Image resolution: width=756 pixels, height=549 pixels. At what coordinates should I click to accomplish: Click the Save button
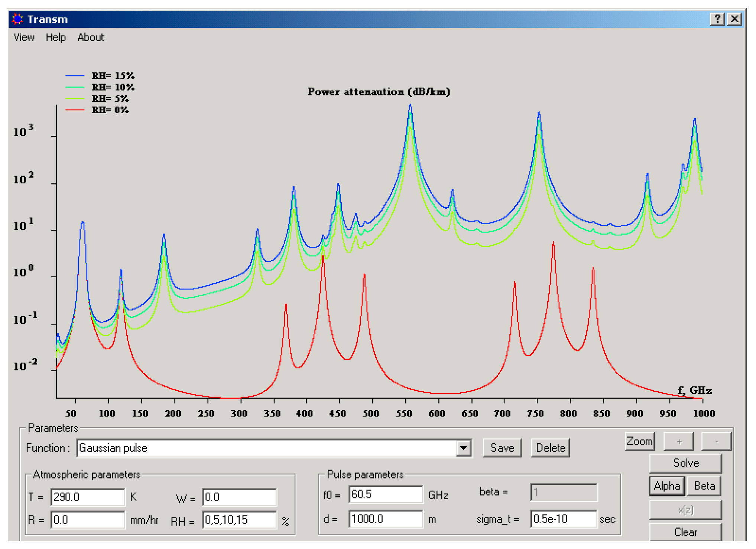(x=502, y=448)
